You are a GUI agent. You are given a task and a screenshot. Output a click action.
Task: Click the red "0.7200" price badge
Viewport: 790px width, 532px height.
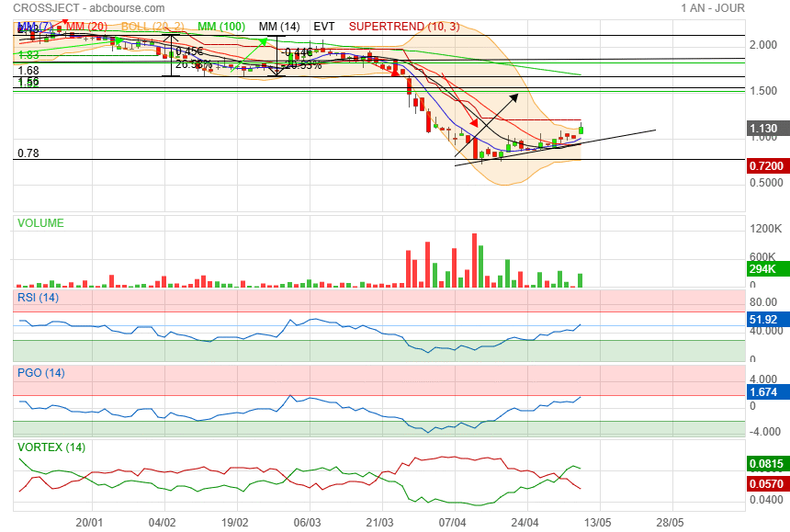click(x=766, y=165)
